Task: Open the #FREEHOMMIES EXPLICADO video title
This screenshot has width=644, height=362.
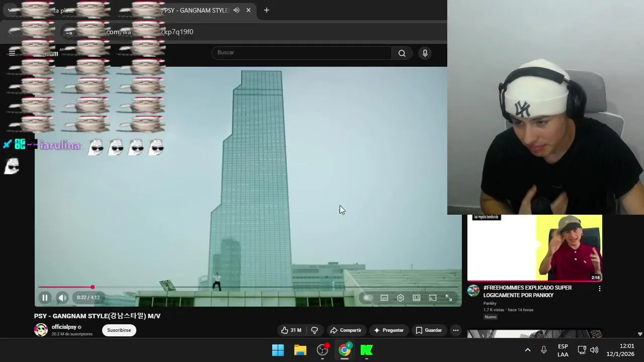Action: (527, 292)
